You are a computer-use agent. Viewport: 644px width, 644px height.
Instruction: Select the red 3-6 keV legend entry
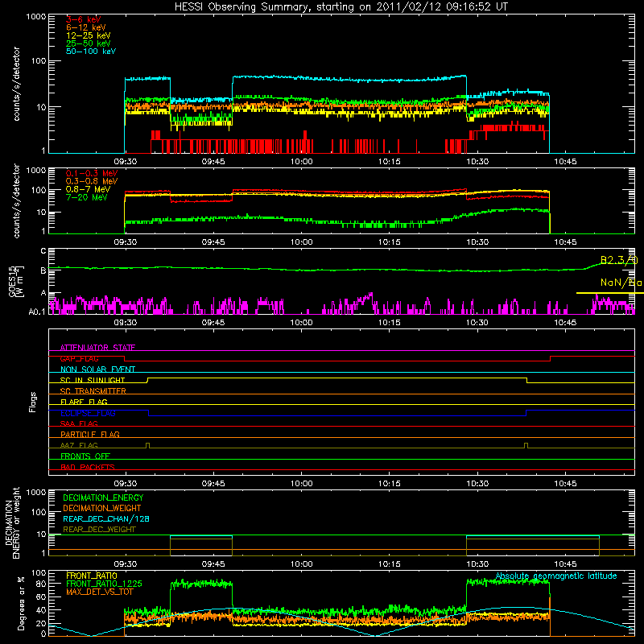[83, 19]
